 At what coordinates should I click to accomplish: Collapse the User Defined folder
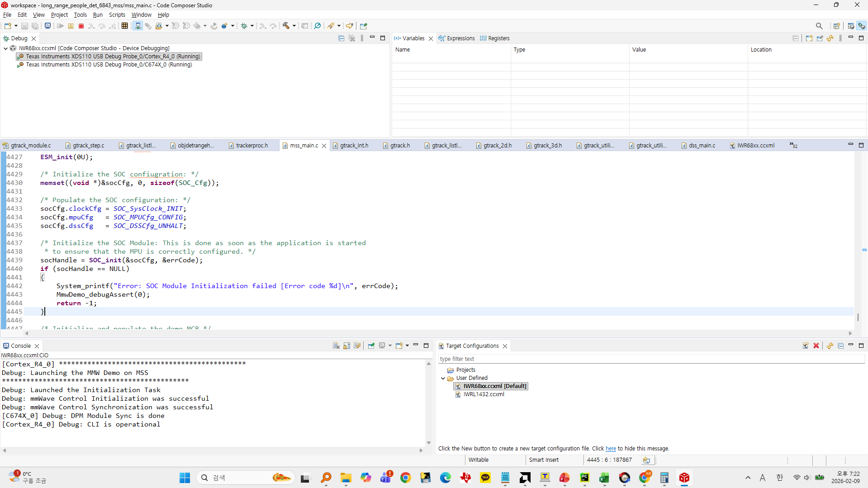[x=443, y=379]
